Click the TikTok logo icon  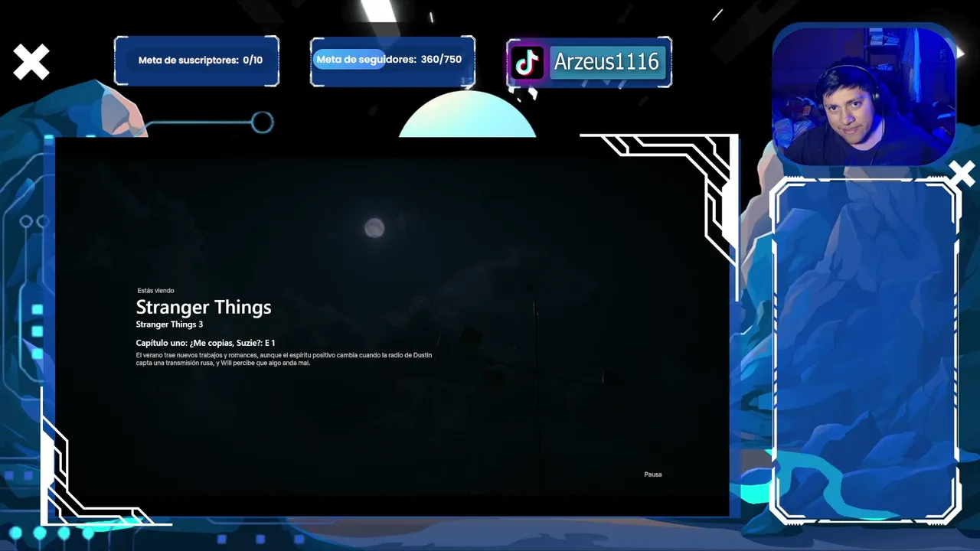(527, 62)
